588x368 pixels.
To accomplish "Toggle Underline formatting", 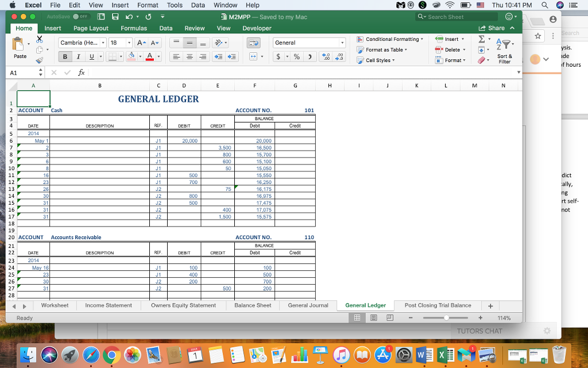I will click(x=91, y=57).
